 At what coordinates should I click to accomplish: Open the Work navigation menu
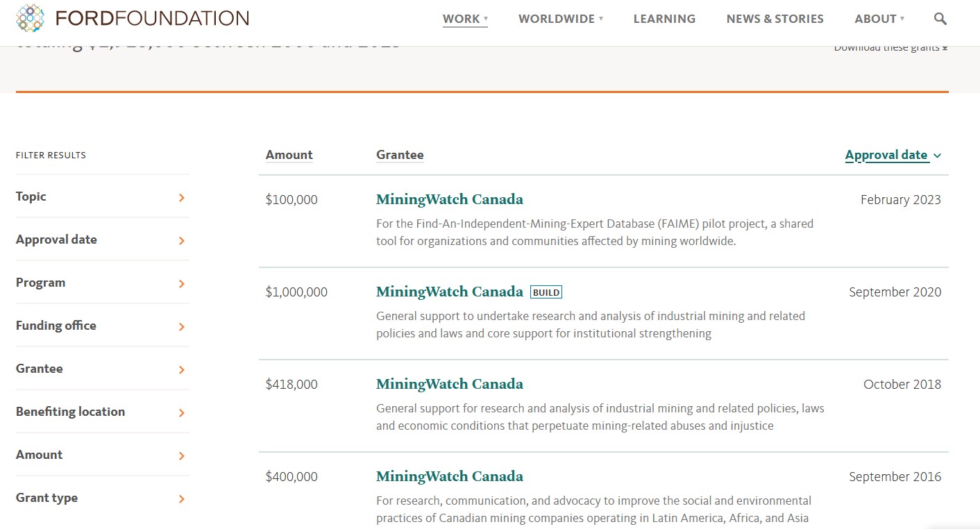[x=465, y=19]
